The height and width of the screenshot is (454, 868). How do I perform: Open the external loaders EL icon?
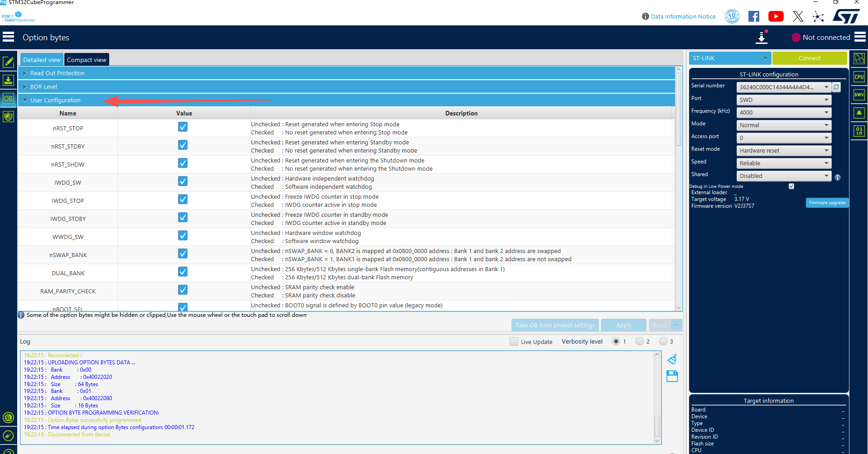pyautogui.click(x=8, y=417)
